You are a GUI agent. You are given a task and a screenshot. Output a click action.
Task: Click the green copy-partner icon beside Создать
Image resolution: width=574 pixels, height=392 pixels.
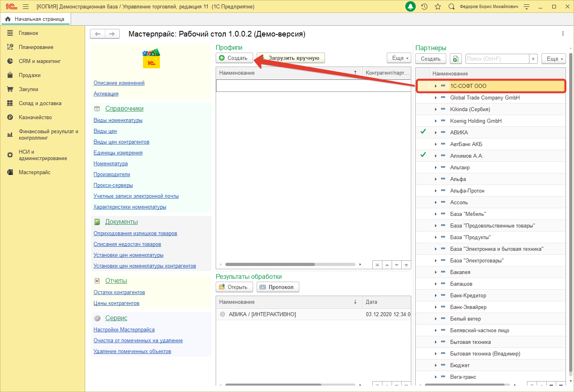click(x=456, y=59)
